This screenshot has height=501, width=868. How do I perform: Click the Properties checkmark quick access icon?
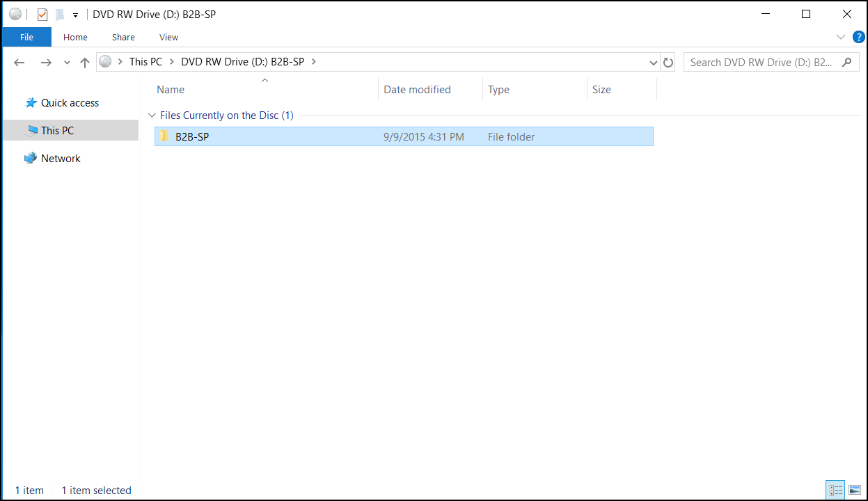pyautogui.click(x=42, y=14)
